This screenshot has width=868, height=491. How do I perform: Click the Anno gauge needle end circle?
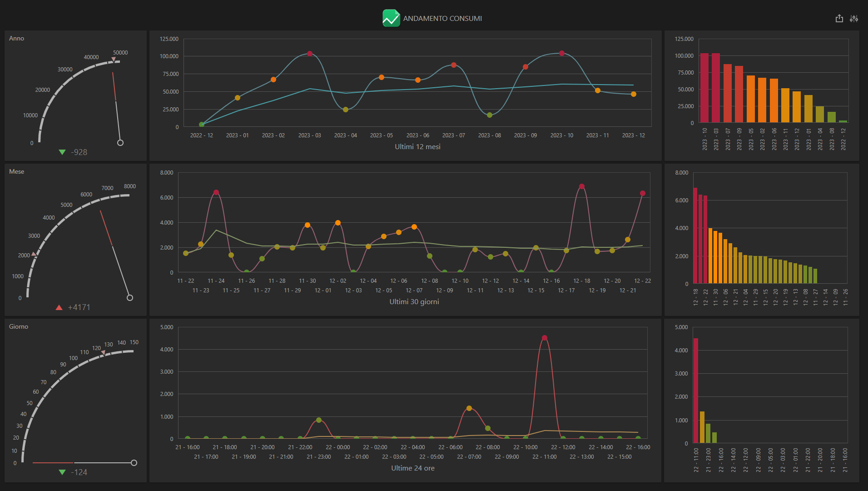point(120,143)
